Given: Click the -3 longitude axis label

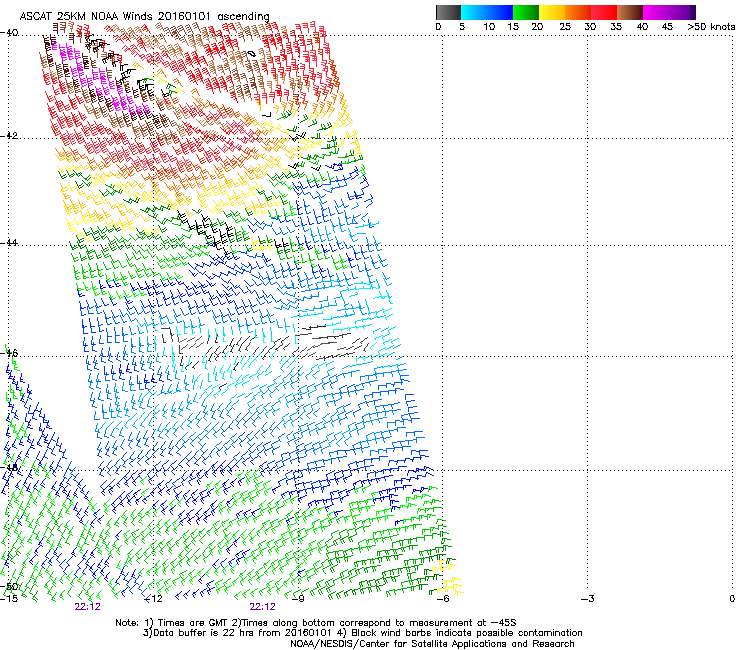Looking at the screenshot, I should (588, 599).
